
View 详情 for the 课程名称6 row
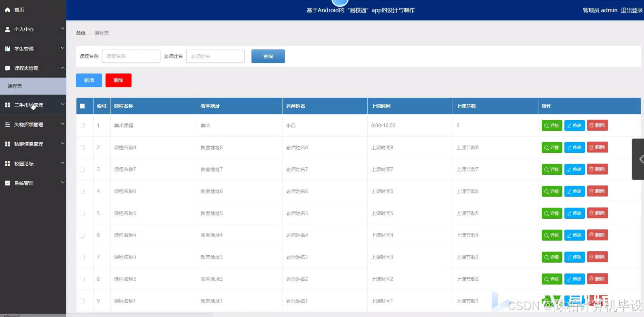(x=552, y=191)
